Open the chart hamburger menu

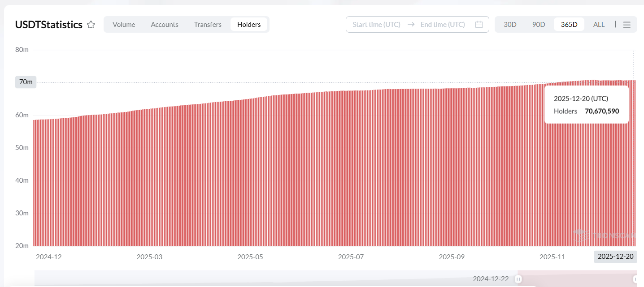pyautogui.click(x=627, y=25)
